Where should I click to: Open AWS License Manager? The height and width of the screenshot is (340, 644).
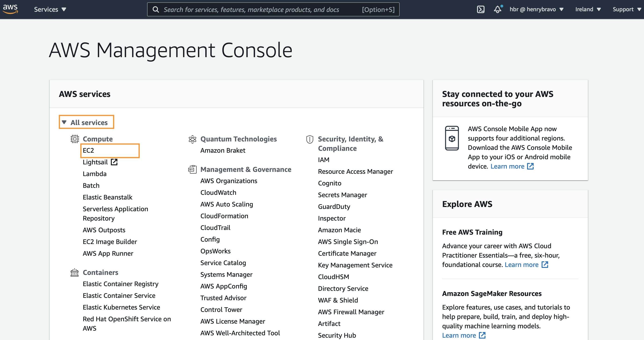click(x=232, y=322)
